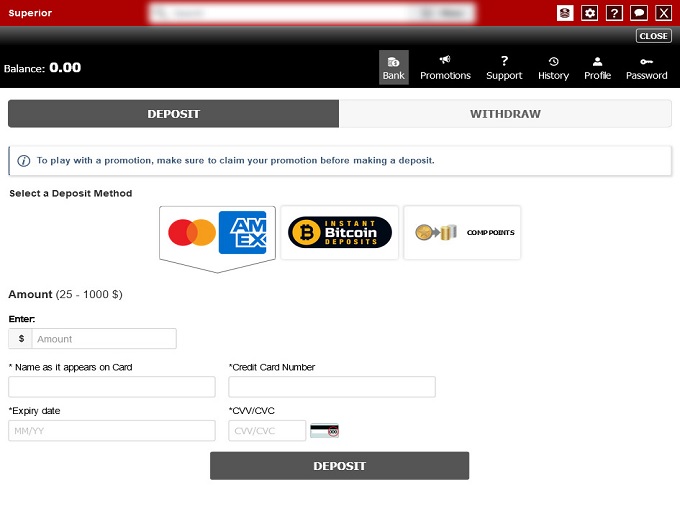Open the Bank section
The image size is (680, 511).
(x=394, y=68)
